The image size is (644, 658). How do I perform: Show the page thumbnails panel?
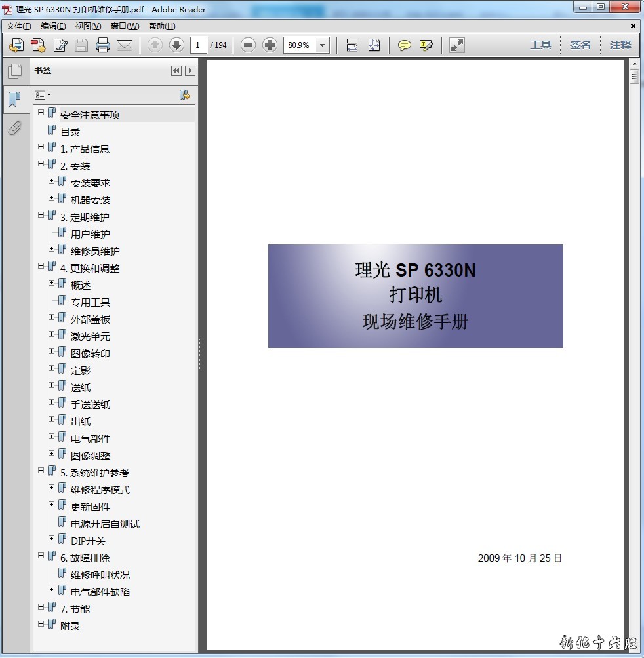(14, 71)
